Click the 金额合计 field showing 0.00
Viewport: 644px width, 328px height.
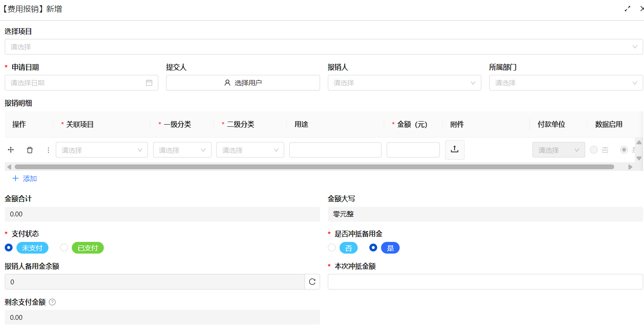tap(162, 214)
